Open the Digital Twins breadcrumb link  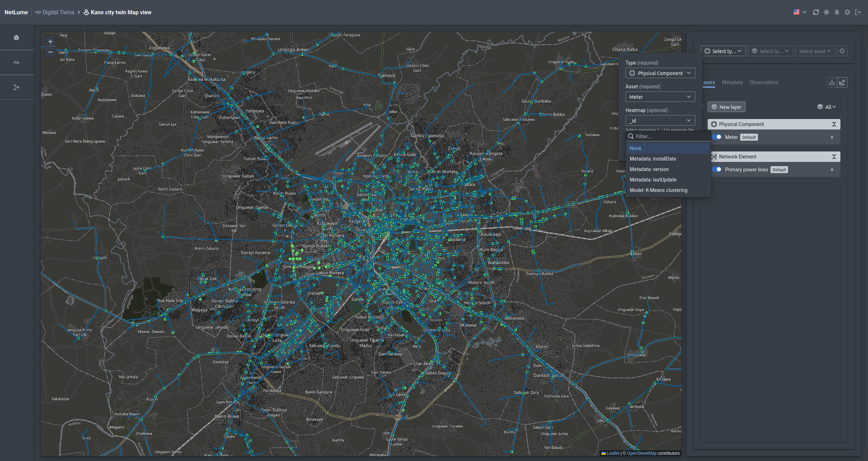[58, 12]
